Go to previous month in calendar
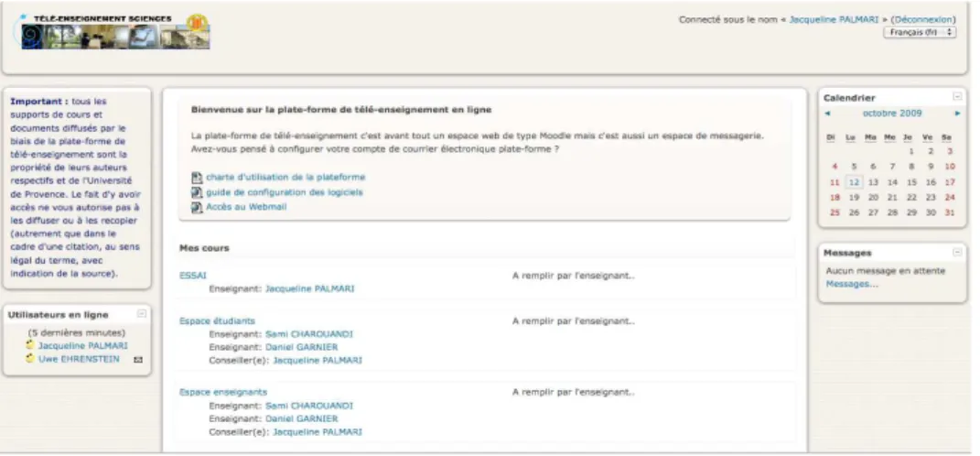980x456 pixels. (828, 114)
